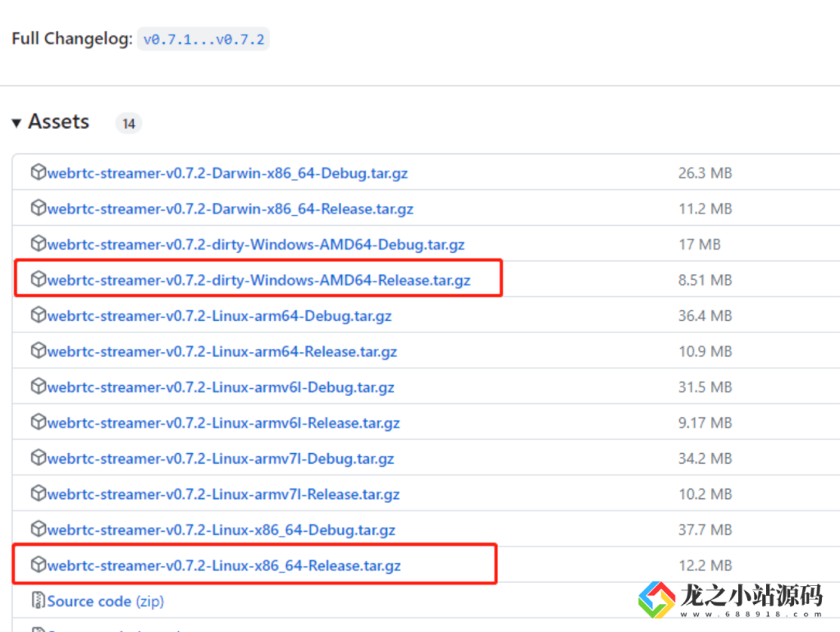Download webrtc-streamer-v0.7.2-Linux-armv7l-Debug.tar.gz
840x632 pixels.
pos(221,459)
